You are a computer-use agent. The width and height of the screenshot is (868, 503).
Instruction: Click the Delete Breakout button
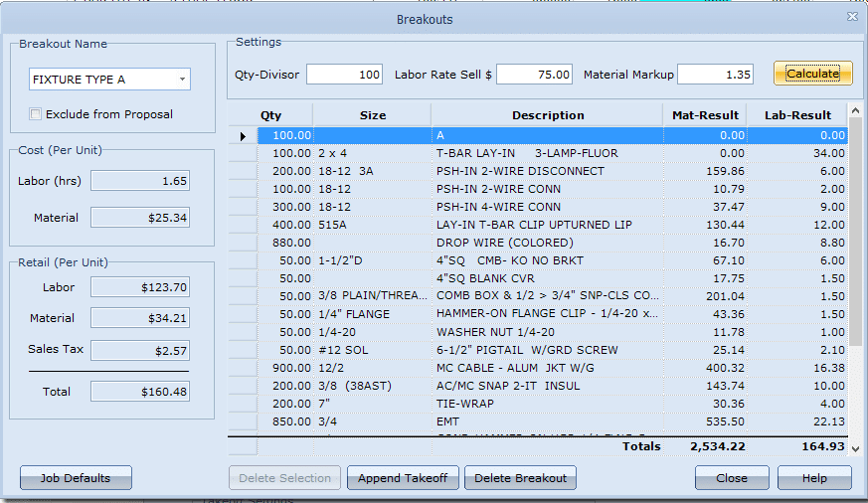[x=520, y=478]
